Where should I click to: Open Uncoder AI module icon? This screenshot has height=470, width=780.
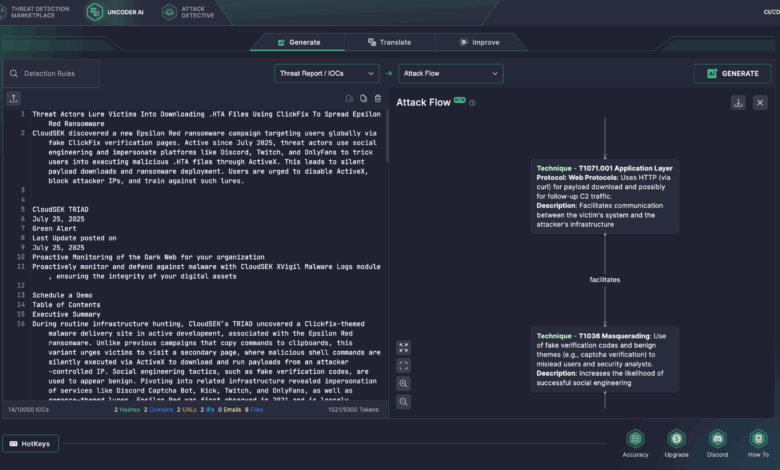95,12
